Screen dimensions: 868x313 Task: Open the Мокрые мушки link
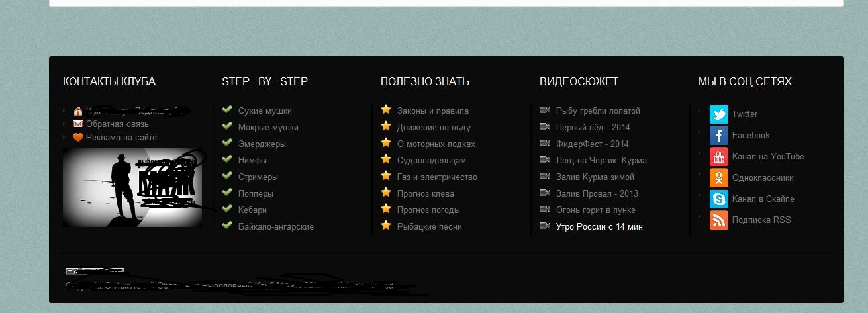pyautogui.click(x=268, y=128)
